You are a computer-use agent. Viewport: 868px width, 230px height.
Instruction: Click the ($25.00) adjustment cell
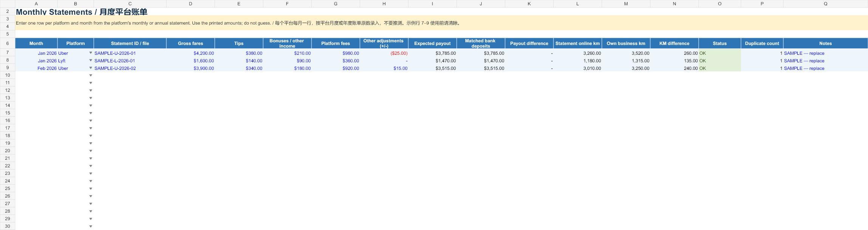point(384,53)
